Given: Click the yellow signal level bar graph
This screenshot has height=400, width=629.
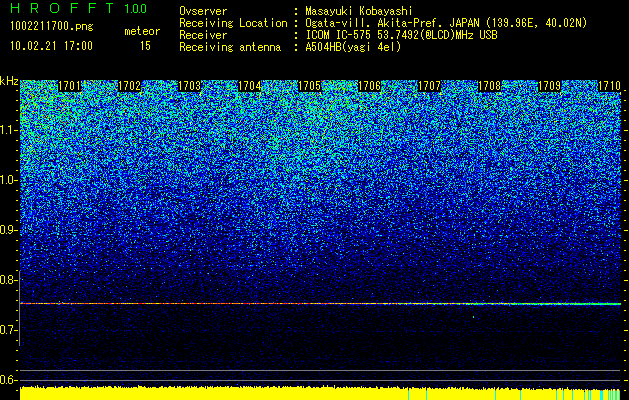Looking at the screenshot, I should [320, 393].
